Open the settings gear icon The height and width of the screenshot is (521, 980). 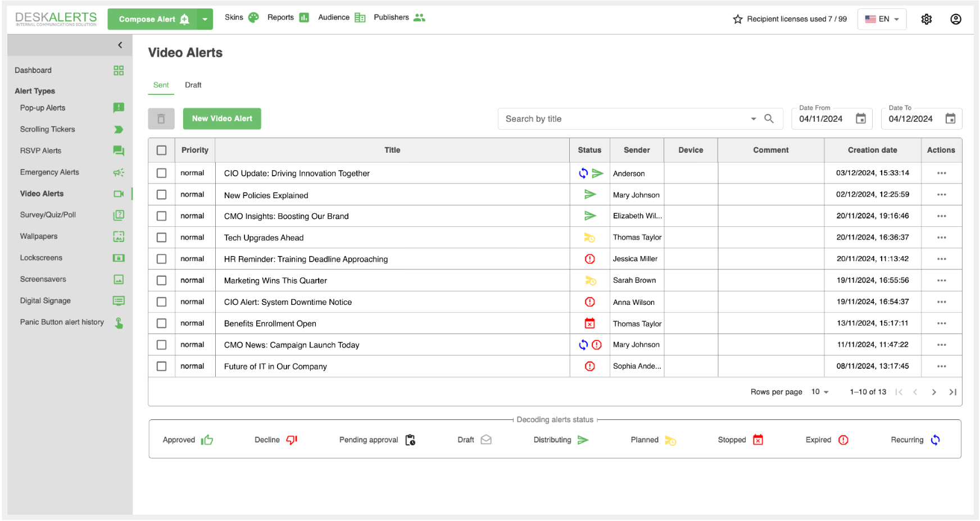(x=926, y=19)
